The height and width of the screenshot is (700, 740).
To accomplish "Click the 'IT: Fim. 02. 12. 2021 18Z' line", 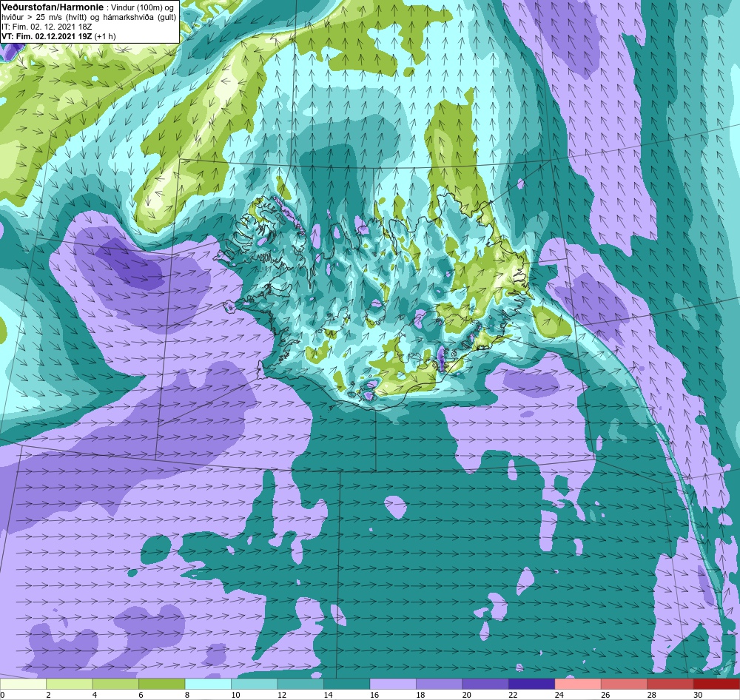I will pyautogui.click(x=47, y=27).
